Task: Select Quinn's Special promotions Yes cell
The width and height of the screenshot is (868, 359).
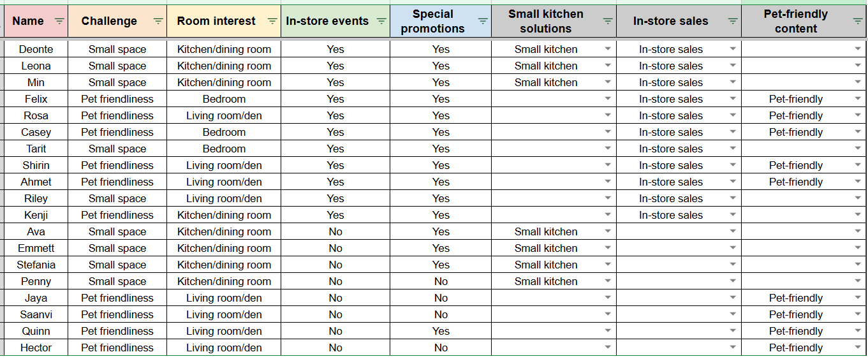Action: pos(441,331)
